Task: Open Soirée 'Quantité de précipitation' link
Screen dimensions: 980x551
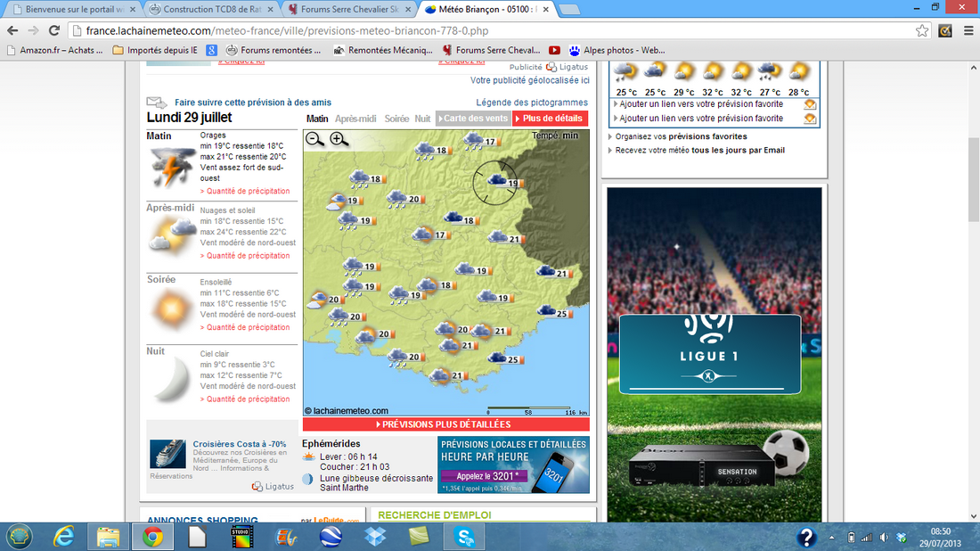Action: 245,327
